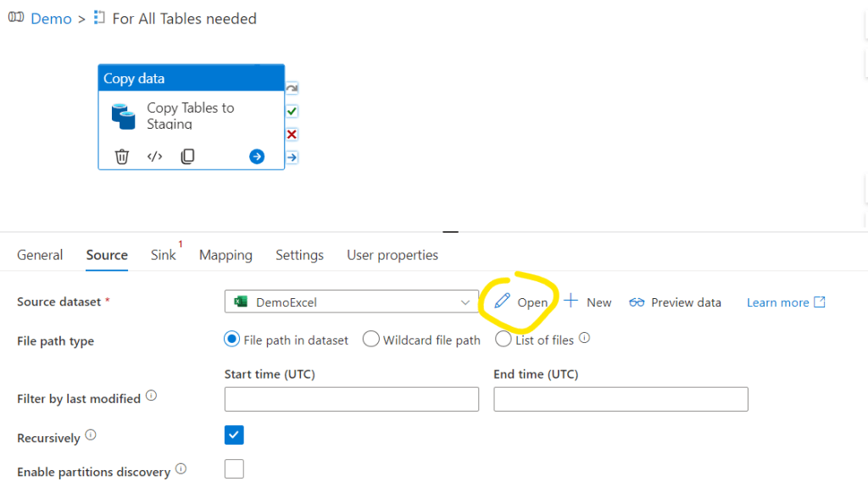Clone the Copy data activity
This screenshot has height=487, width=868.
pyautogui.click(x=187, y=157)
